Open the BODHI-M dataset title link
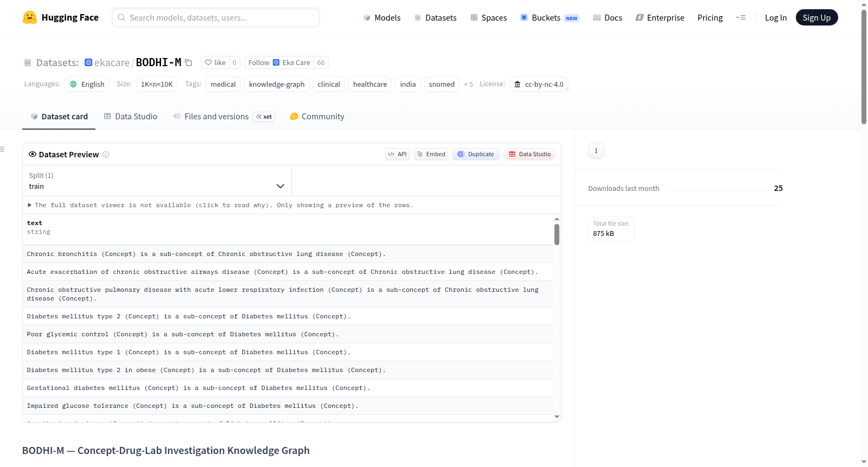Viewport: 868px width, 467px height. pos(158,62)
